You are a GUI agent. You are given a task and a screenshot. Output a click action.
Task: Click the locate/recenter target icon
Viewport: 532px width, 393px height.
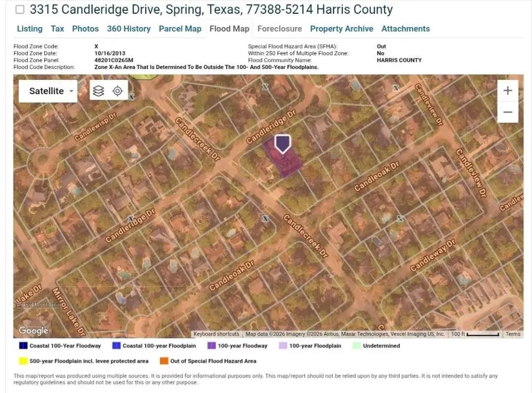(x=117, y=91)
